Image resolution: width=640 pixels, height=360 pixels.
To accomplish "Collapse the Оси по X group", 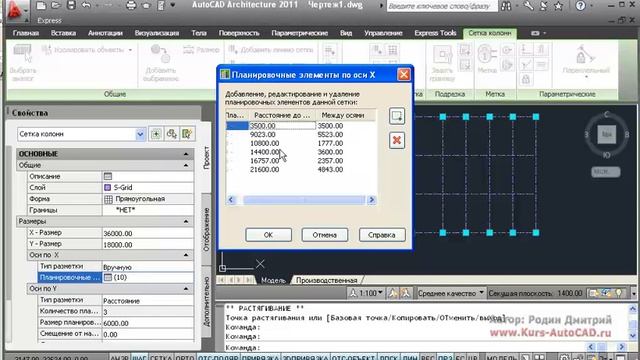I will coord(186,255).
